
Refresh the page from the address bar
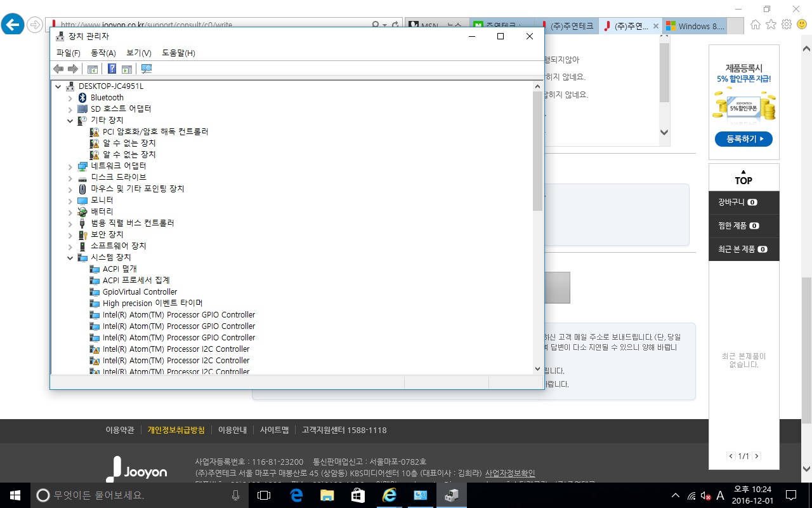396,25
